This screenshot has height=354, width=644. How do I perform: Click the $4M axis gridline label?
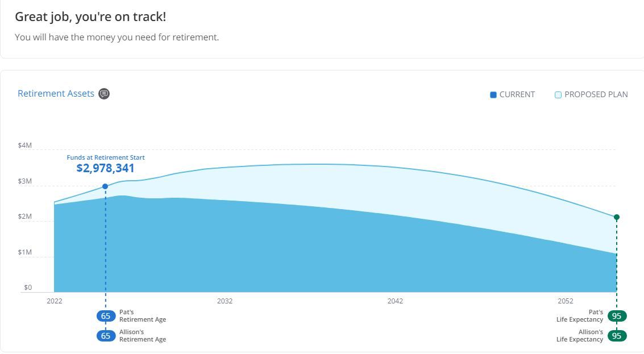25,145
